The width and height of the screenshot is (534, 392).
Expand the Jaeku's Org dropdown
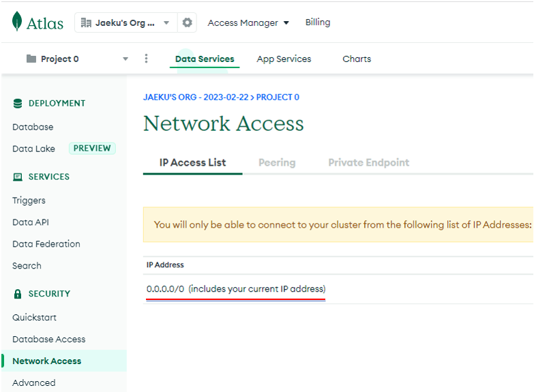[166, 22]
